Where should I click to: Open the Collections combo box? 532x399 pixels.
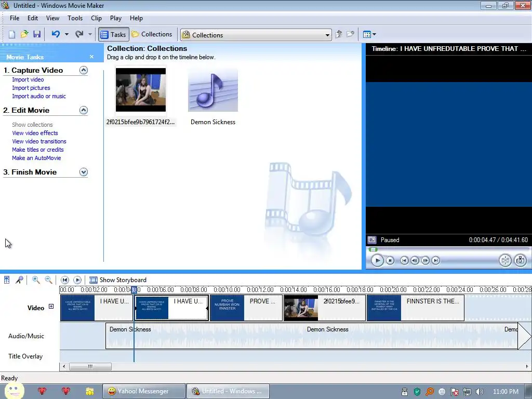[256, 35]
